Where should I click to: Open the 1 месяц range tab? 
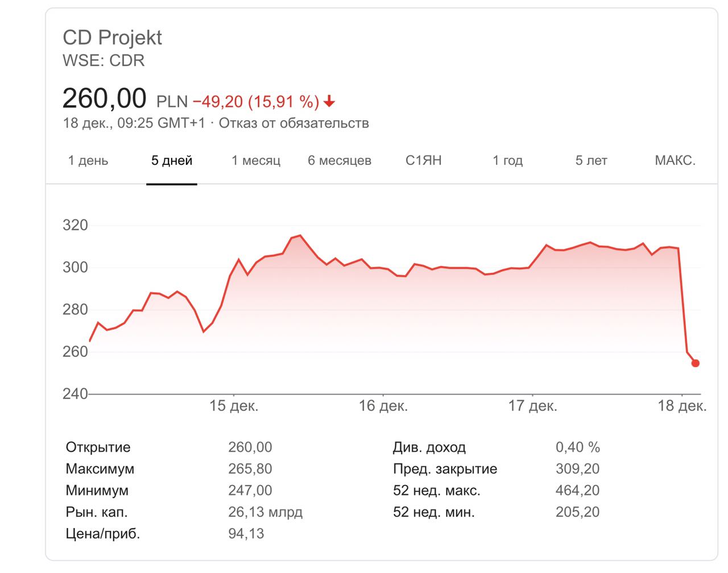[x=256, y=161]
